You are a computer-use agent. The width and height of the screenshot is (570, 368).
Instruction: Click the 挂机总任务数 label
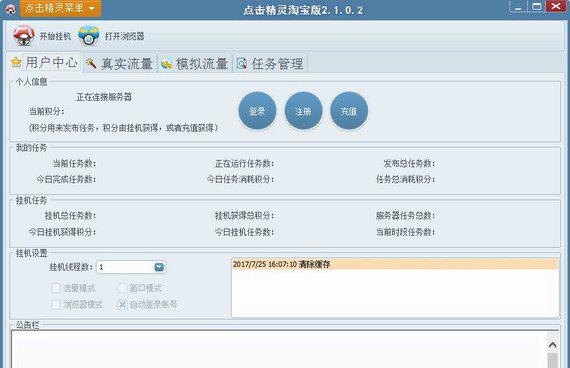(x=70, y=216)
